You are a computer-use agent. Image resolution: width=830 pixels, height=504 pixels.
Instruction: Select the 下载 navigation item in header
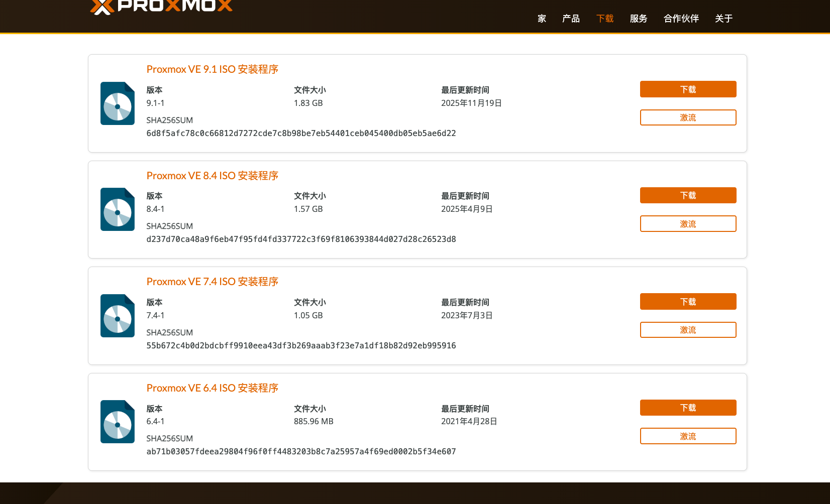coord(605,19)
